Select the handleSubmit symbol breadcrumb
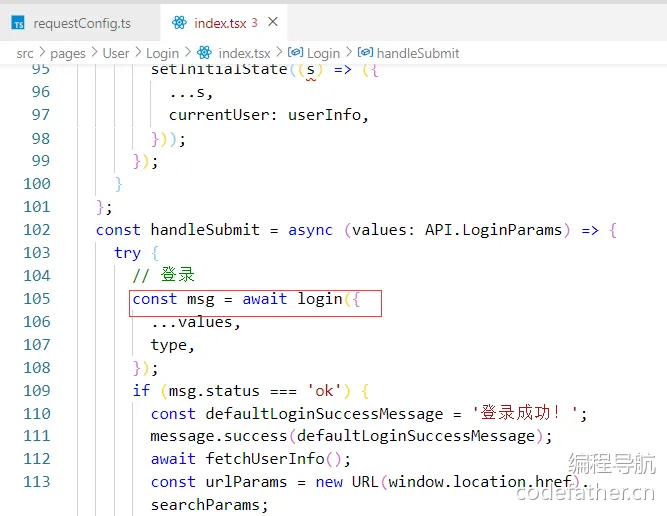Image resolution: width=667 pixels, height=516 pixels. click(x=418, y=53)
